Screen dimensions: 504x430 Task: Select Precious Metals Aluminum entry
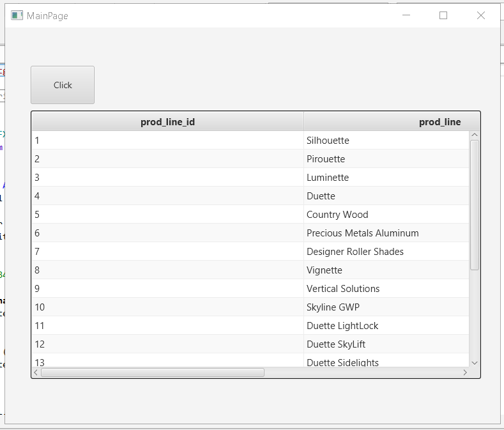click(x=362, y=233)
